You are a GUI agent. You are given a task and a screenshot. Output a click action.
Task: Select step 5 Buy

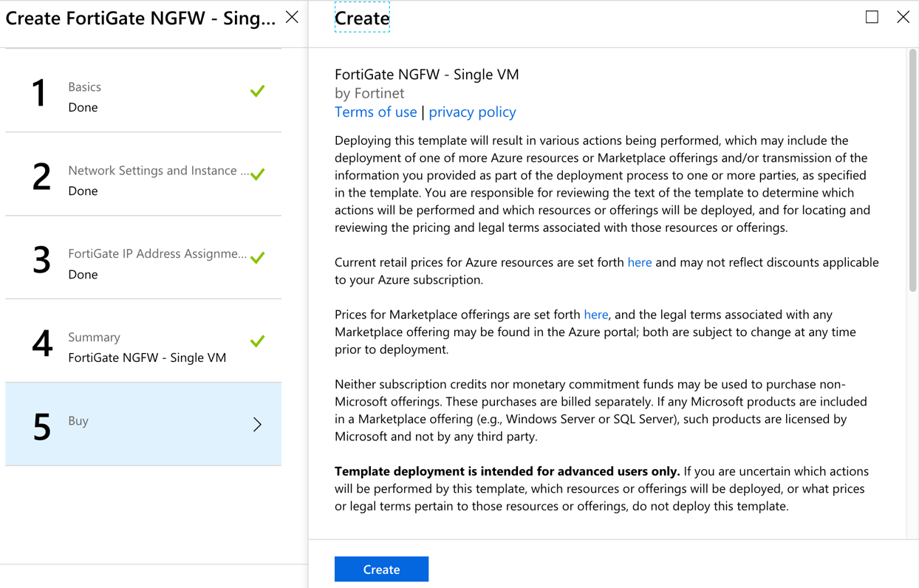(143, 424)
